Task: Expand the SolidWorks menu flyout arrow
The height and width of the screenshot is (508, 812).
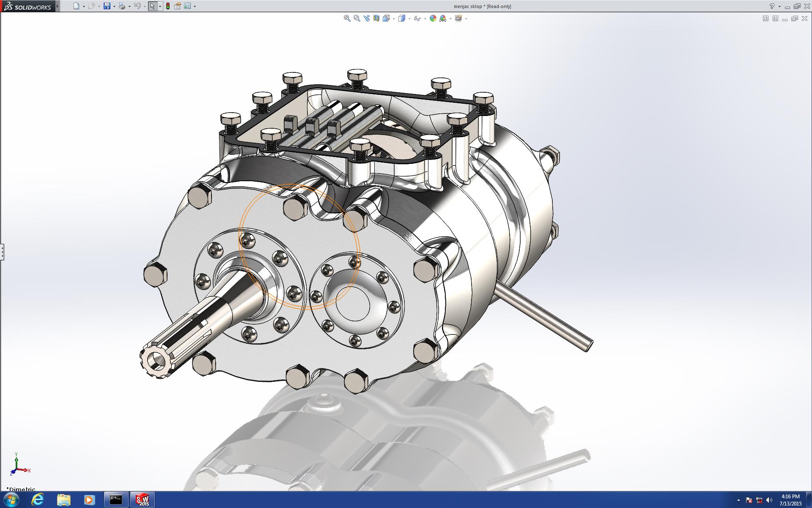Action: coord(58,6)
